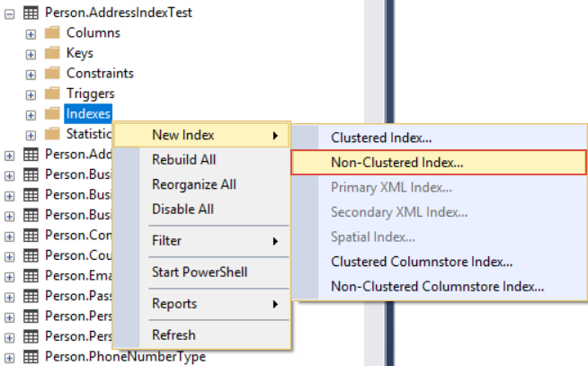Open the Filter submenu arrow
This screenshot has height=366, width=588.
276,241
